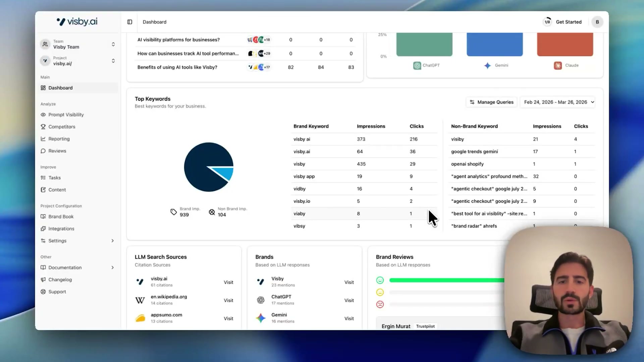Click the Claude chart legend icon

tap(558, 65)
